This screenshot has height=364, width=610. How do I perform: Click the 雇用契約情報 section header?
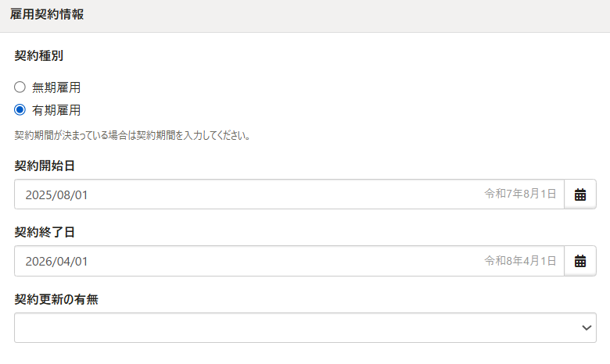47,14
